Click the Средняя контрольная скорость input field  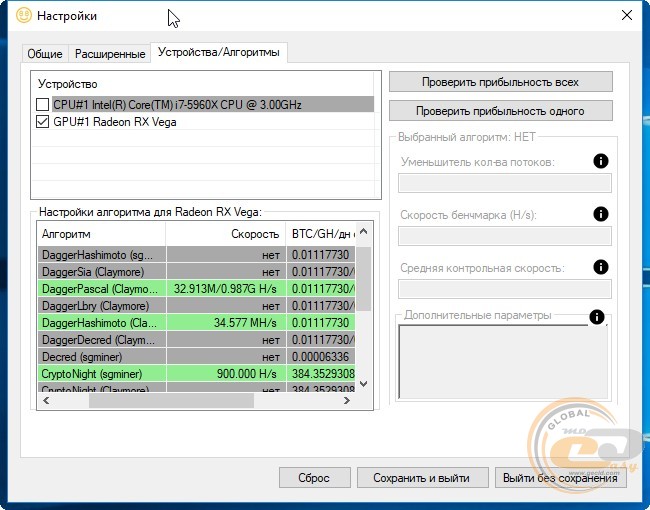(x=504, y=289)
